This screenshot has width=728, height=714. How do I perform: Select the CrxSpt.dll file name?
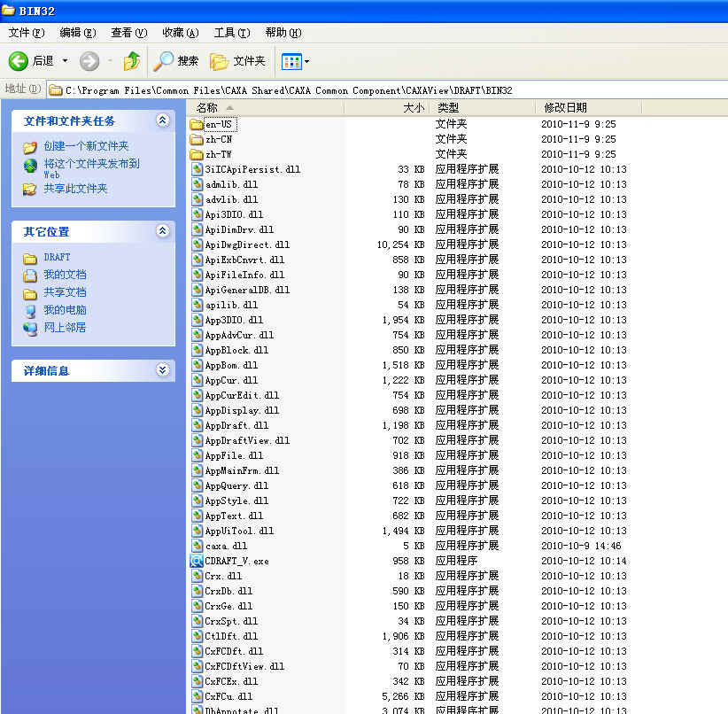point(232,622)
